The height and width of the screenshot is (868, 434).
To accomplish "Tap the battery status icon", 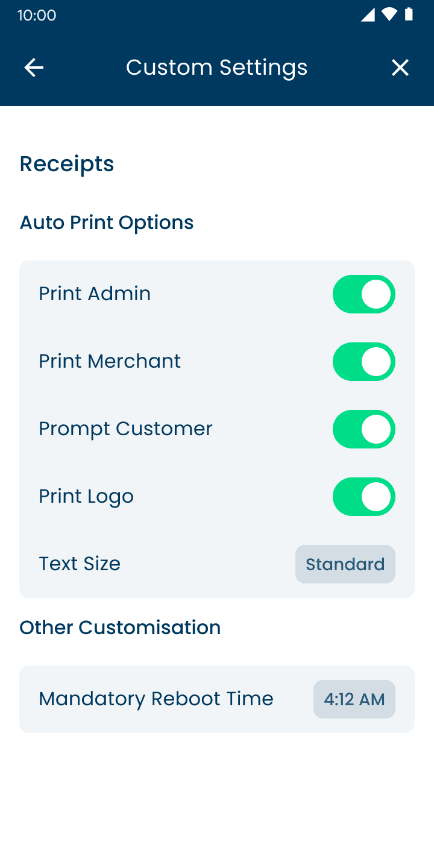I will click(409, 15).
